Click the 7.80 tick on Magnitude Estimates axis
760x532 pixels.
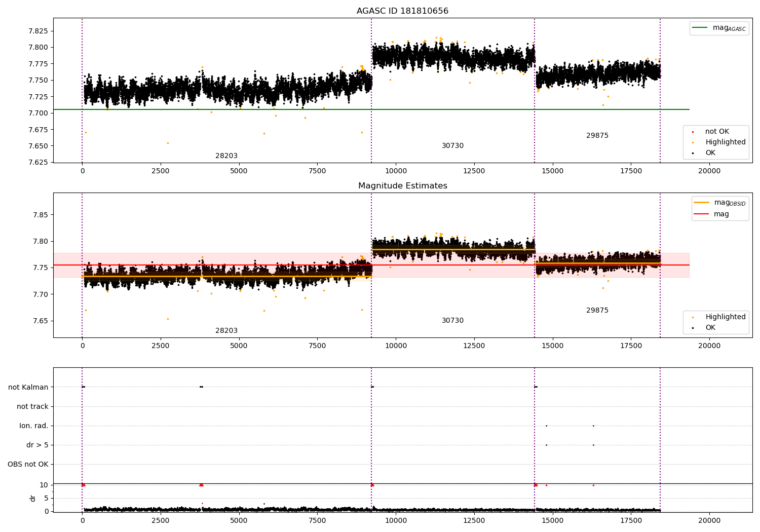click(x=41, y=241)
